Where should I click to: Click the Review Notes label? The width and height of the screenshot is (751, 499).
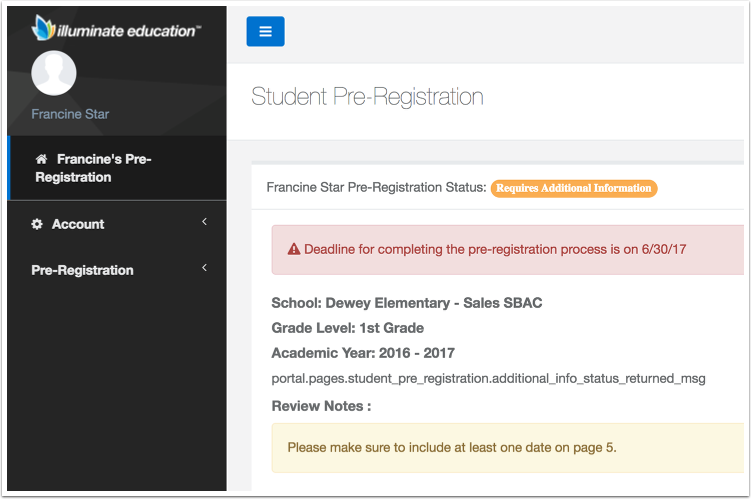pyautogui.click(x=321, y=406)
